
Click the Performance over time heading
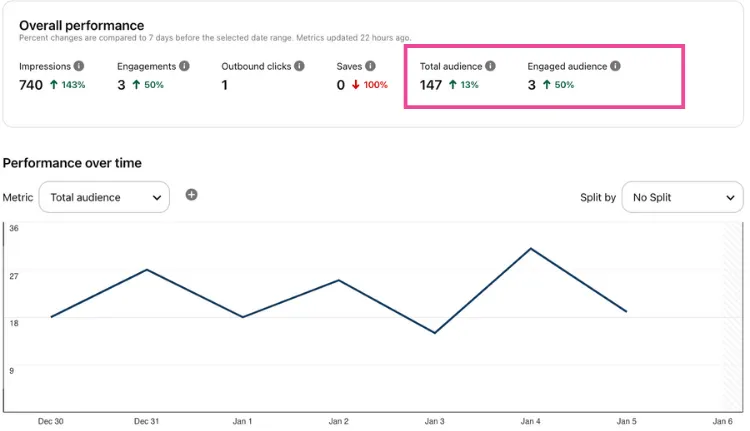tap(72, 163)
